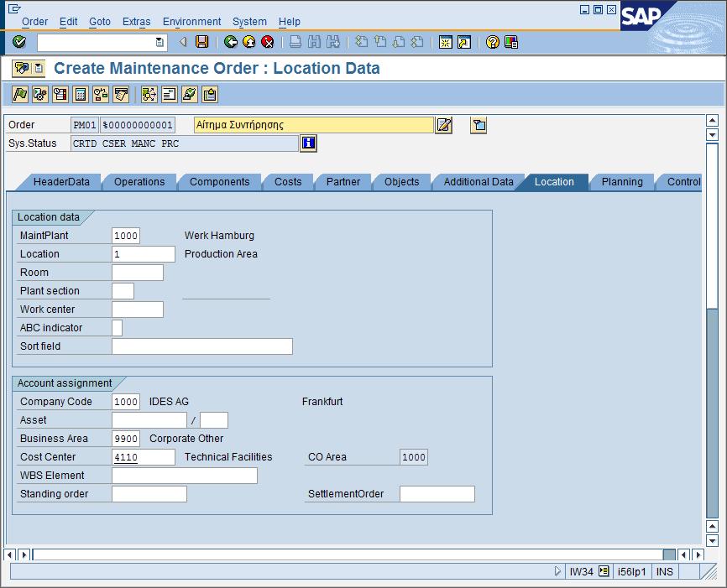The image size is (727, 588).
Task: Click the yellow Exit arrow icon
Action: pyautogui.click(x=249, y=42)
